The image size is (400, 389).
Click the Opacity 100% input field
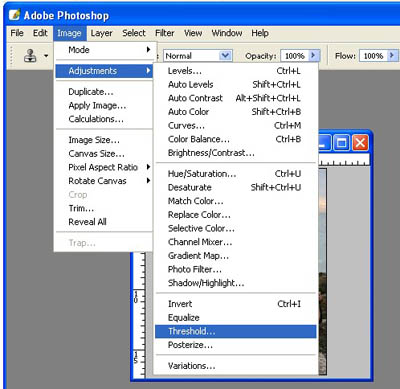tap(295, 56)
